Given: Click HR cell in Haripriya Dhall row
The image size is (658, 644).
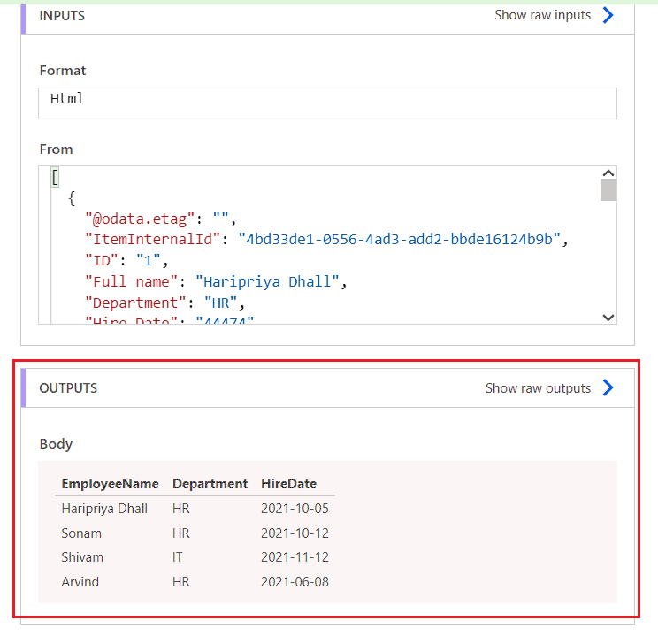Looking at the screenshot, I should tap(181, 509).
